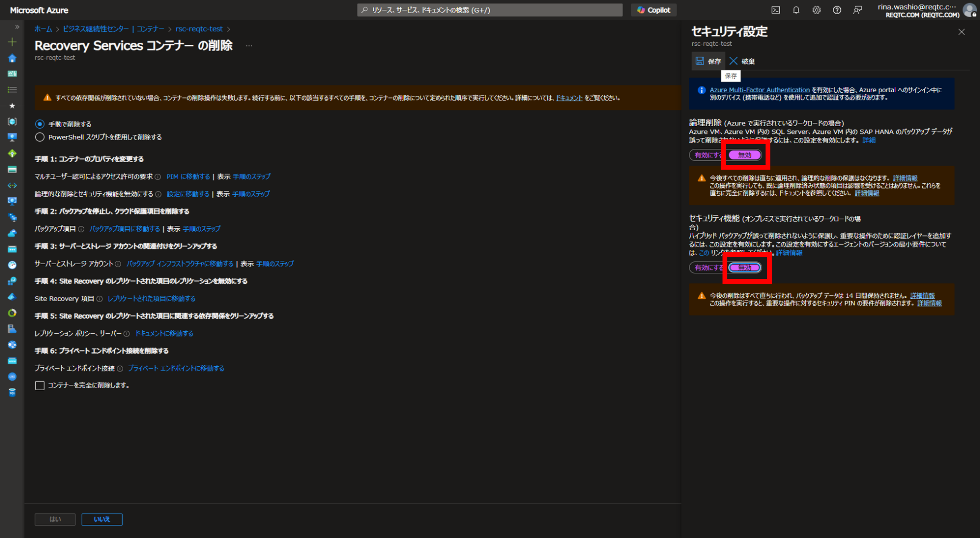
Task: Click レプリケートされた項目に移動する link
Action: click(151, 299)
